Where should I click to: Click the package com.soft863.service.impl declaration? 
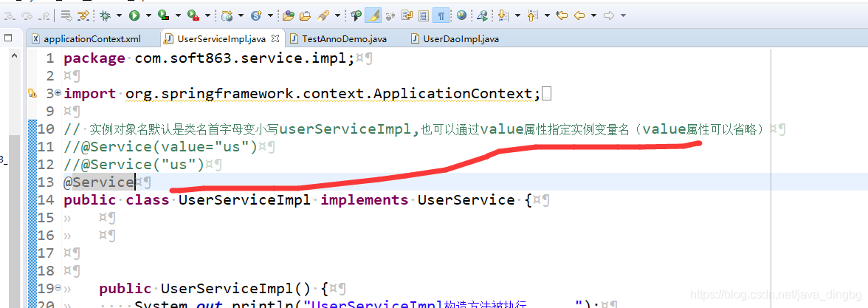209,58
